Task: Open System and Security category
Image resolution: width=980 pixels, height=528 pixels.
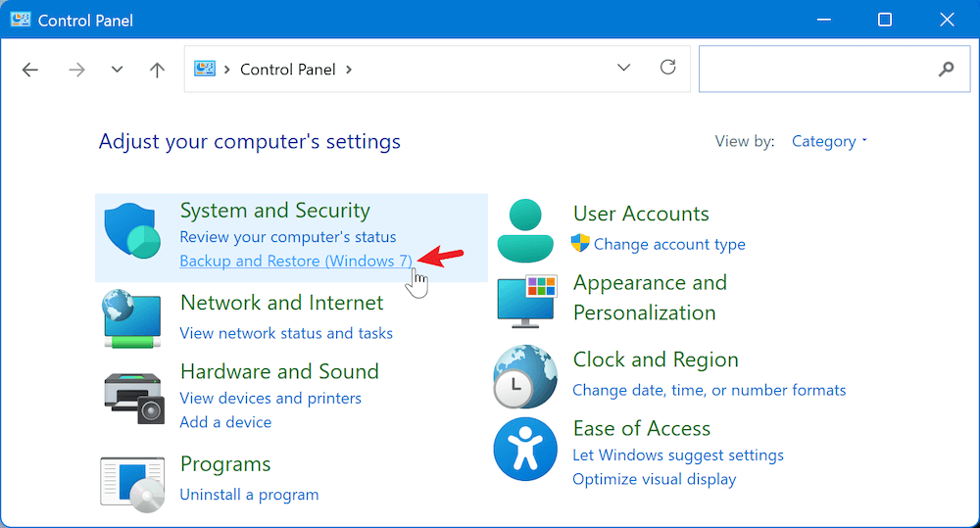Action: (x=275, y=211)
